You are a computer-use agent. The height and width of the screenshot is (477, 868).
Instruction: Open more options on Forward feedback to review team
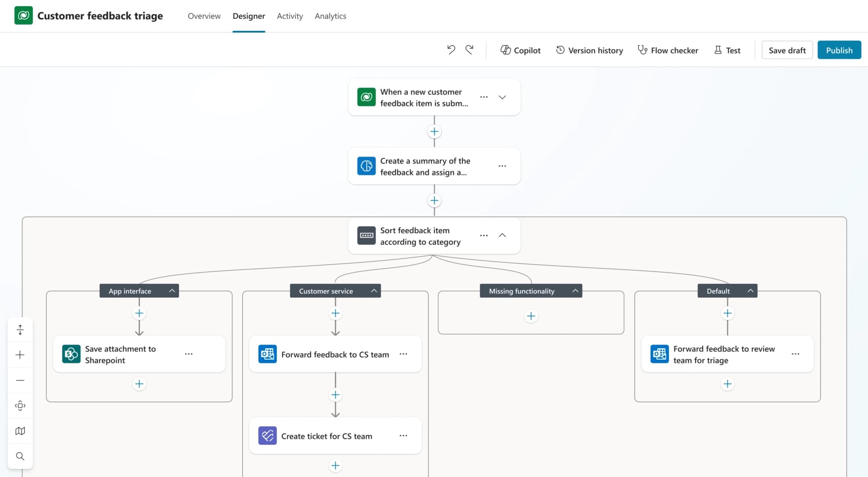(795, 354)
